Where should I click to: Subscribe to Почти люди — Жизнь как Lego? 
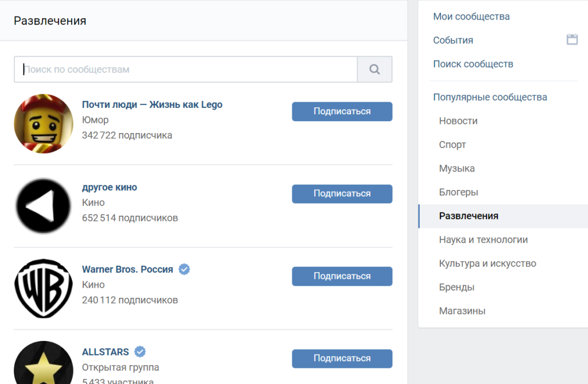(x=342, y=111)
